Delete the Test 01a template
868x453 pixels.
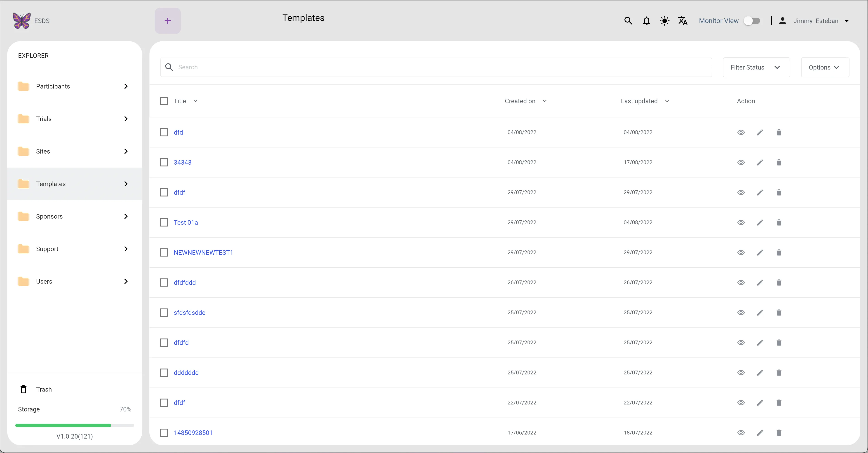pyautogui.click(x=779, y=222)
